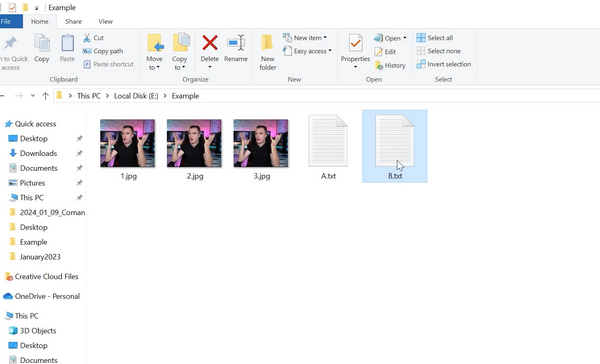Viewport: 600px width, 364px height.
Task: Click the Cut scissors command
Action: pyautogui.click(x=93, y=38)
